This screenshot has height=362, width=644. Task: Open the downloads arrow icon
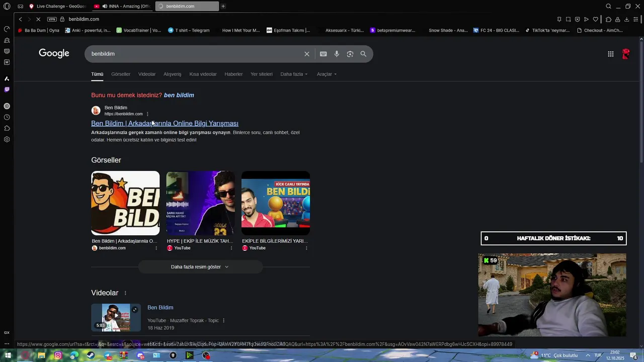tap(626, 19)
